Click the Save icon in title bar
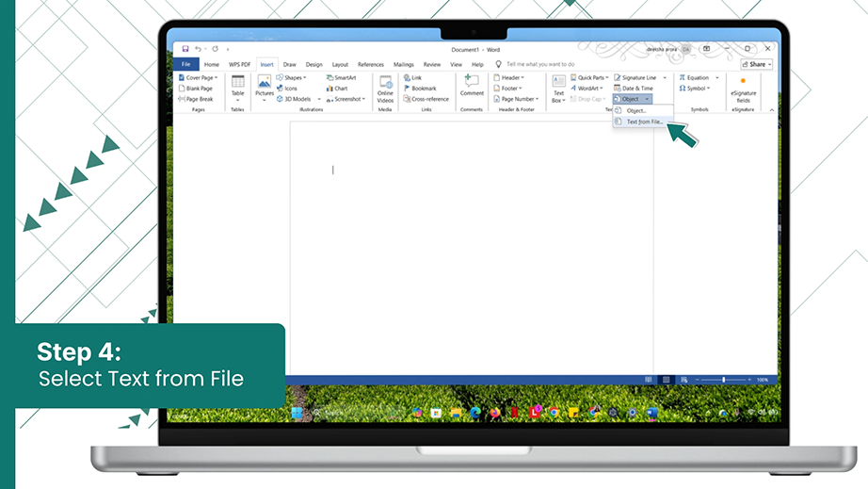 tap(185, 49)
